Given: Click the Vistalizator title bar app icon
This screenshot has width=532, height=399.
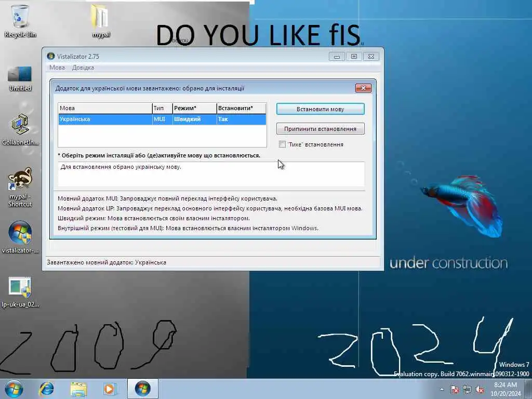Looking at the screenshot, I should (x=51, y=56).
